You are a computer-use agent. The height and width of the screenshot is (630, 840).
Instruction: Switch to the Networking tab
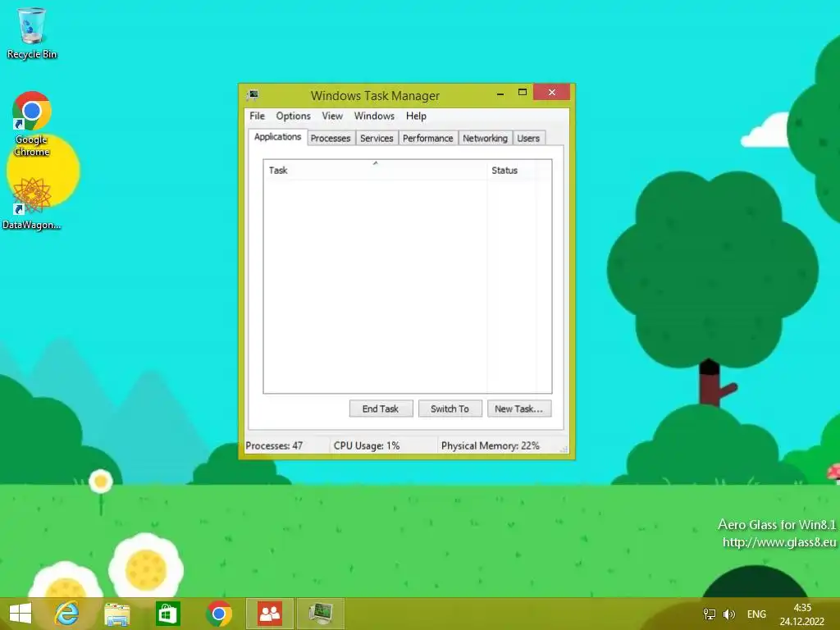click(x=486, y=138)
